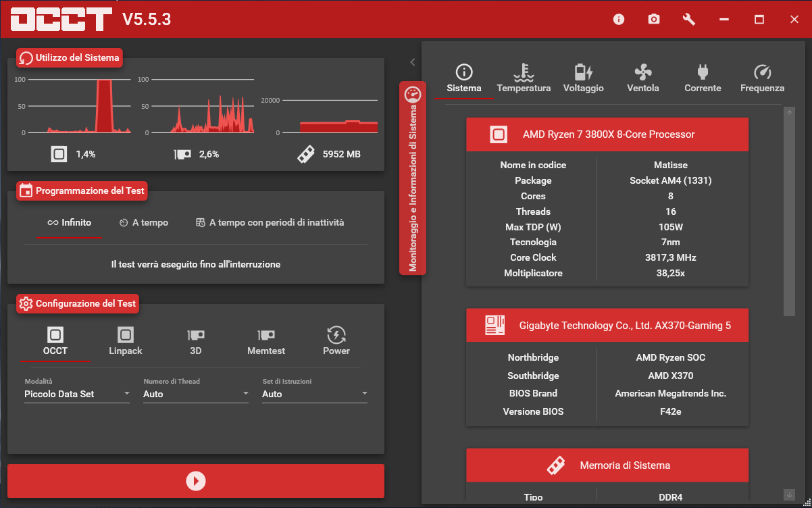812x508 pixels.
Task: Open the Modalità dropdown Piccolo Data Set
Action: coord(77,394)
